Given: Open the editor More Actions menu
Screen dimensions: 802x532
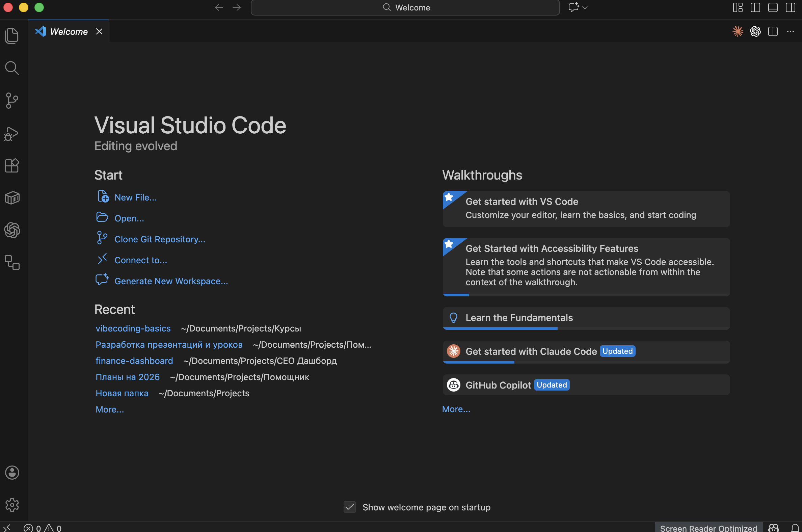Looking at the screenshot, I should click(790, 31).
